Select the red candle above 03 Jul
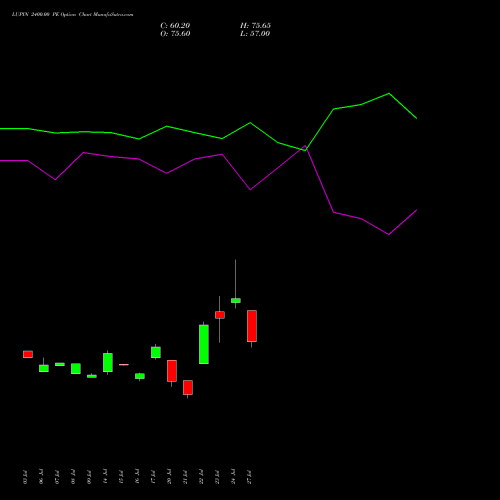This screenshot has height=500, width=500. pos(28,354)
